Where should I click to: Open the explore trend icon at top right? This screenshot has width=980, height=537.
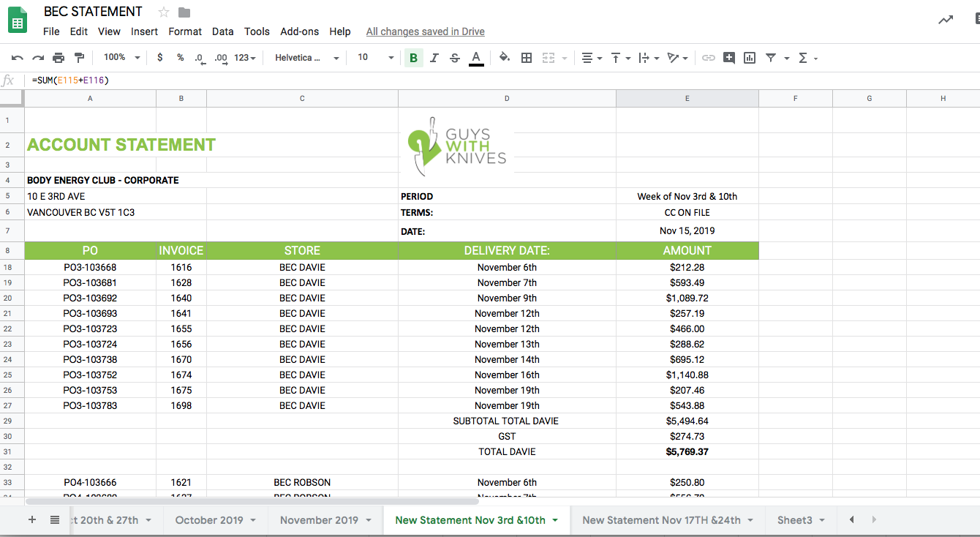pyautogui.click(x=946, y=20)
